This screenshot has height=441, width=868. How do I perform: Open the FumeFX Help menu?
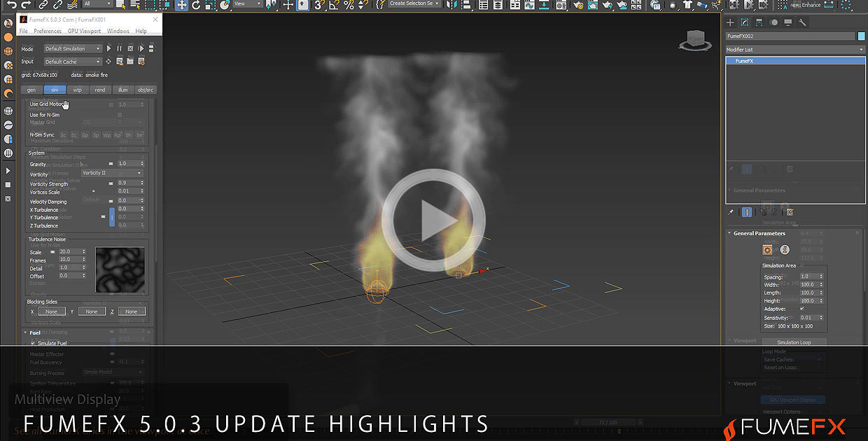[141, 31]
